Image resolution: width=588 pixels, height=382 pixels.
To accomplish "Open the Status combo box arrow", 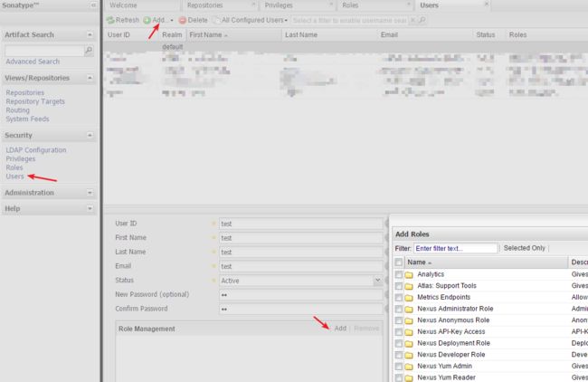I will coord(377,281).
